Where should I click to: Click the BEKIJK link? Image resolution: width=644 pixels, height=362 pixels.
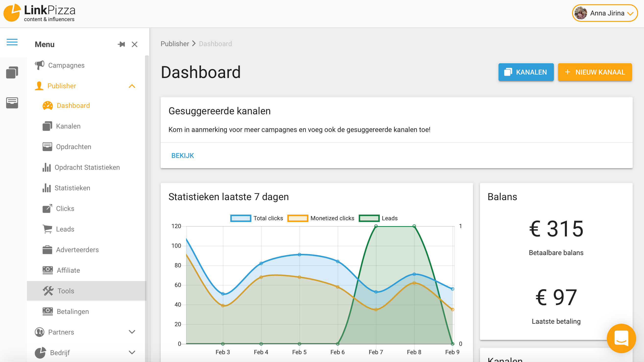[x=182, y=155]
